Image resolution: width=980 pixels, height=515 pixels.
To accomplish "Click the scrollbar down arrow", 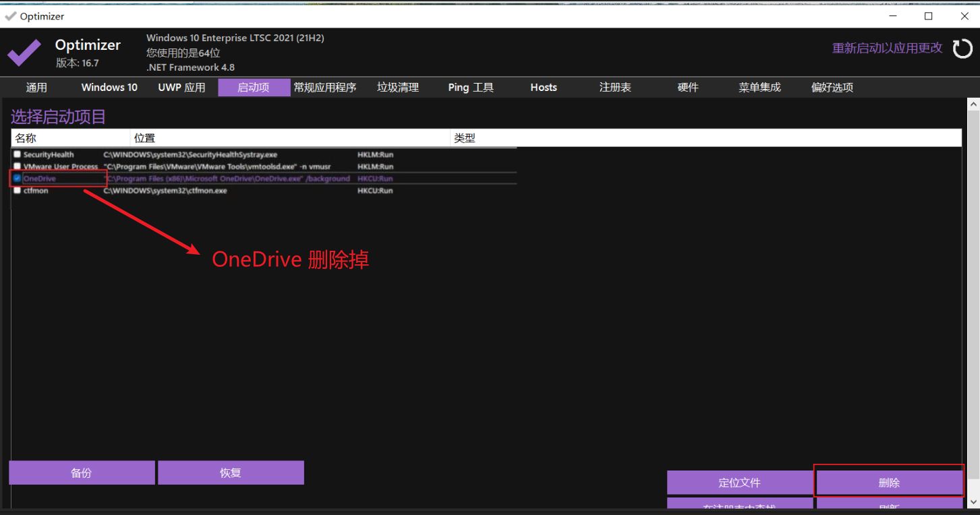I will [973, 502].
